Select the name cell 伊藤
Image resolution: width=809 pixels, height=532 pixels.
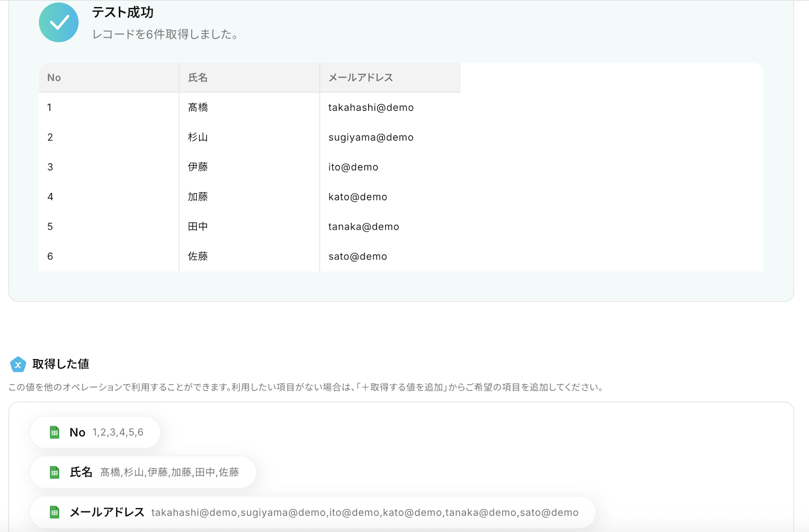[x=198, y=167]
